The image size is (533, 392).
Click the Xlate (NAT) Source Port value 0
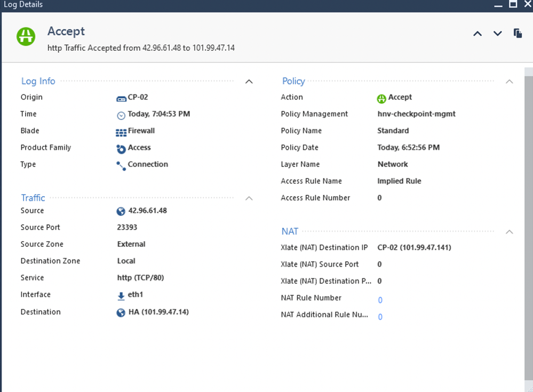379,265
